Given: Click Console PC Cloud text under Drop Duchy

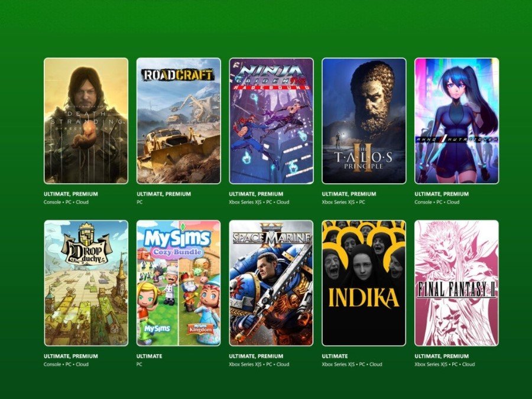Looking at the screenshot, I should click(x=66, y=364).
